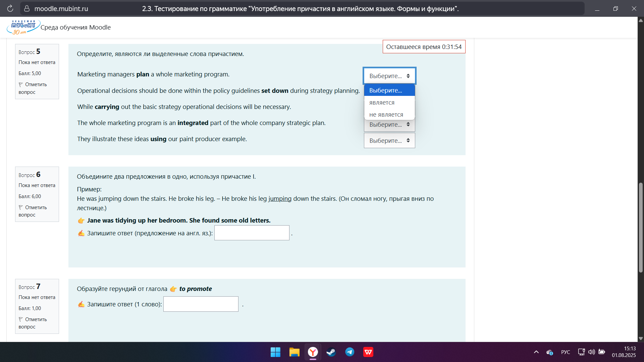This screenshot has height=362, width=644.
Task: Reload the page with refresh icon
Action: (x=10, y=8)
